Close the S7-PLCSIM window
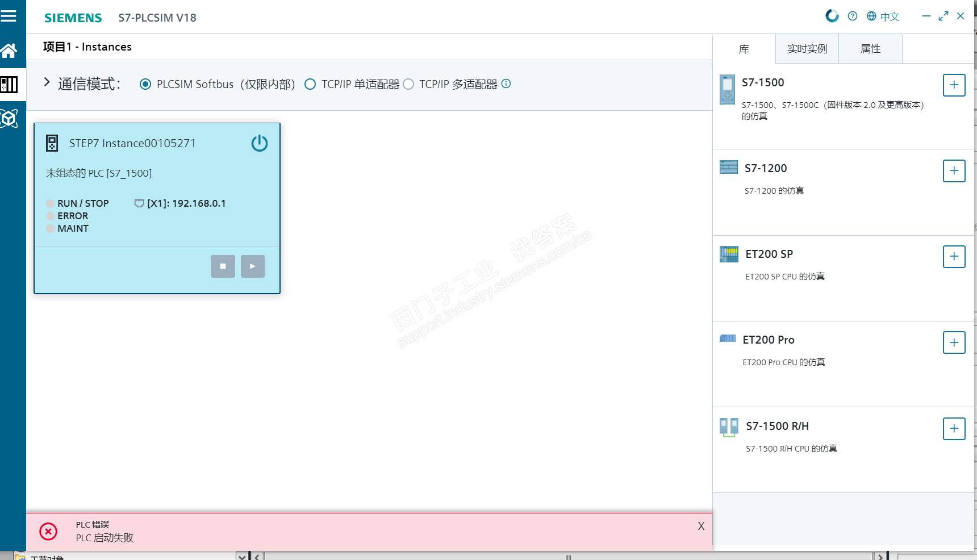The height and width of the screenshot is (560, 977). 961,16
